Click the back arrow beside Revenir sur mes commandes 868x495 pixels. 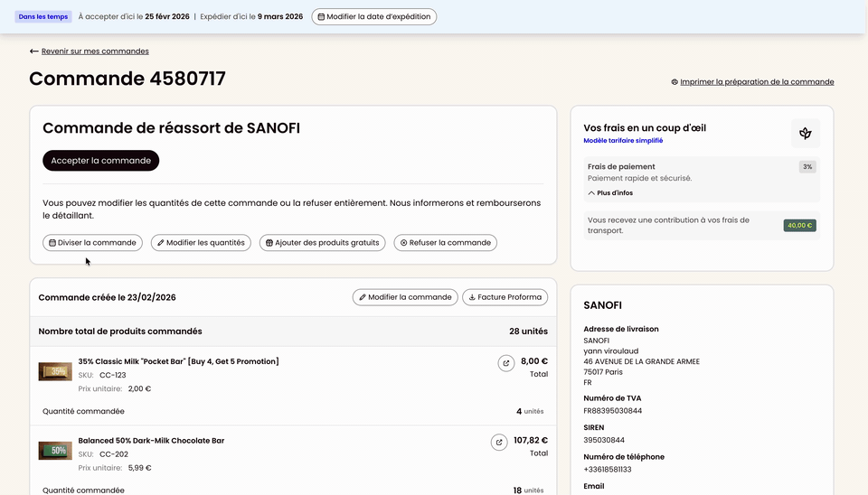[x=33, y=51]
